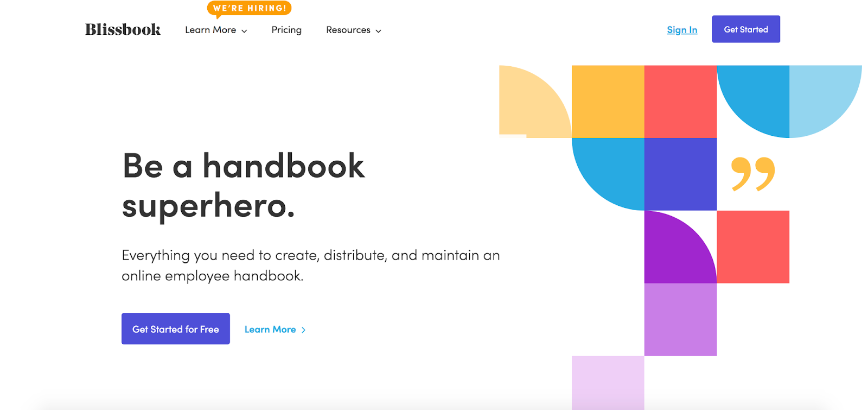Click the orange square tile

[x=608, y=102]
